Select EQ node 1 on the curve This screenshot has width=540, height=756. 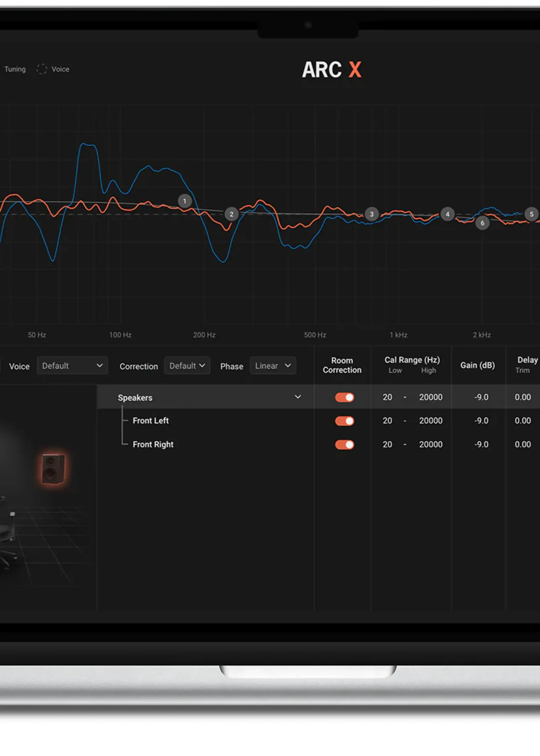coord(185,201)
